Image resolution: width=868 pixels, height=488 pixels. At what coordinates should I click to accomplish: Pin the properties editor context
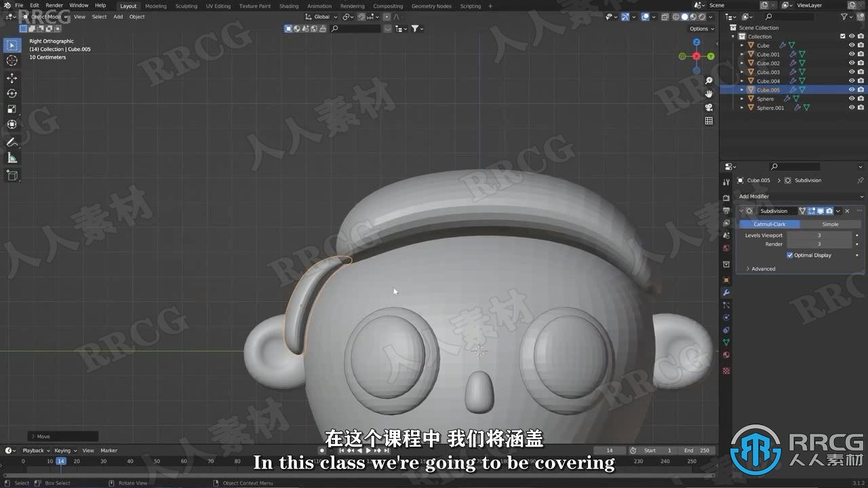pyautogui.click(x=861, y=180)
